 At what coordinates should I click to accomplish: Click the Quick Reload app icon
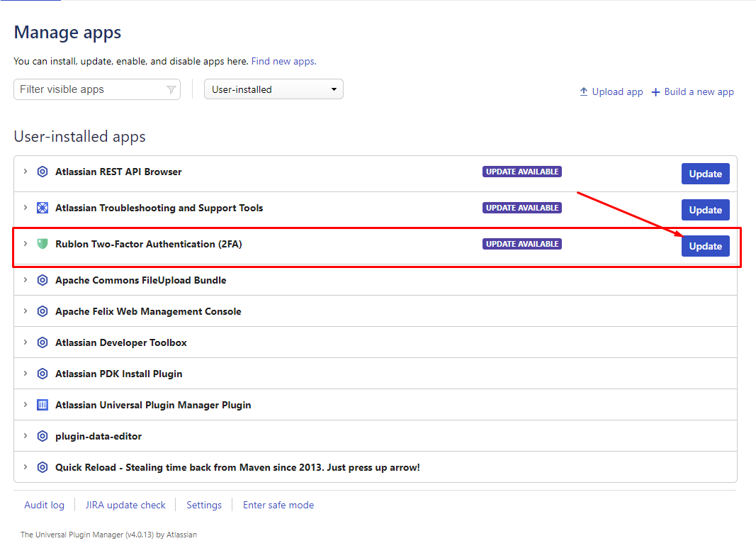[43, 467]
